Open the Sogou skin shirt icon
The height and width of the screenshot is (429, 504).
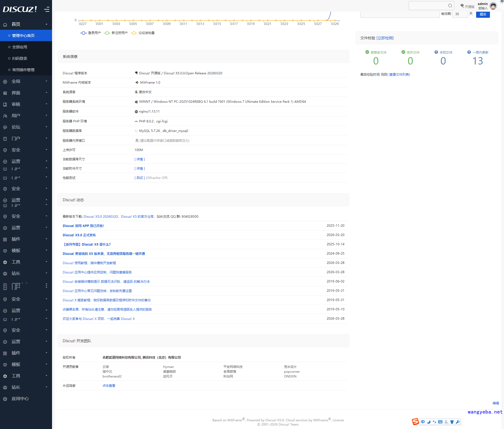452,422
